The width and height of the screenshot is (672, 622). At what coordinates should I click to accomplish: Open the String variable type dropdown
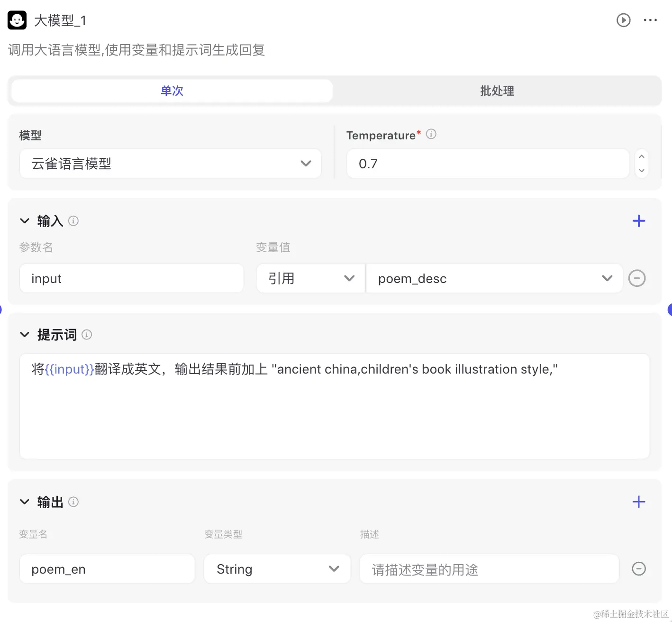click(277, 569)
